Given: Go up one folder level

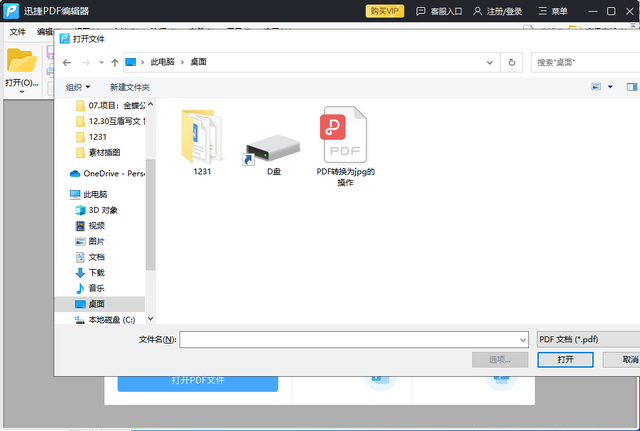Looking at the screenshot, I should [x=115, y=62].
